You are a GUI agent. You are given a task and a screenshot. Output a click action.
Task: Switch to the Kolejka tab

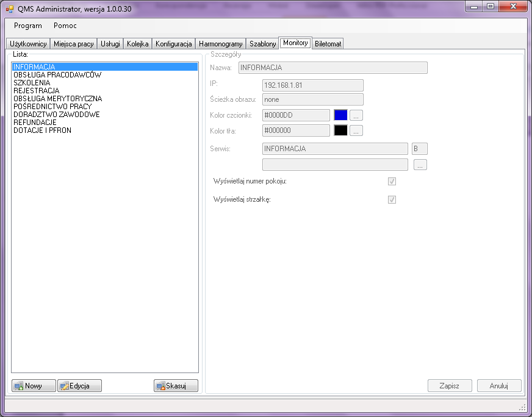[x=137, y=44]
